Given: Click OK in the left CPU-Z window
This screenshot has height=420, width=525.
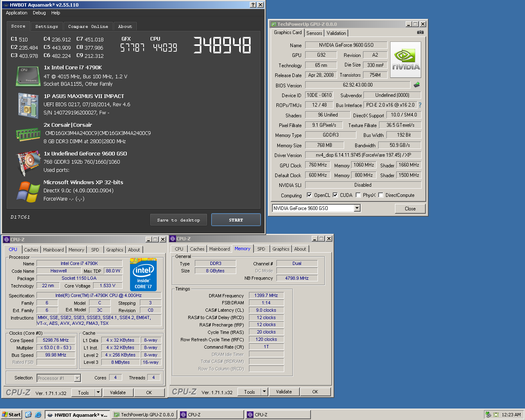Looking at the screenshot, I should click(149, 393).
